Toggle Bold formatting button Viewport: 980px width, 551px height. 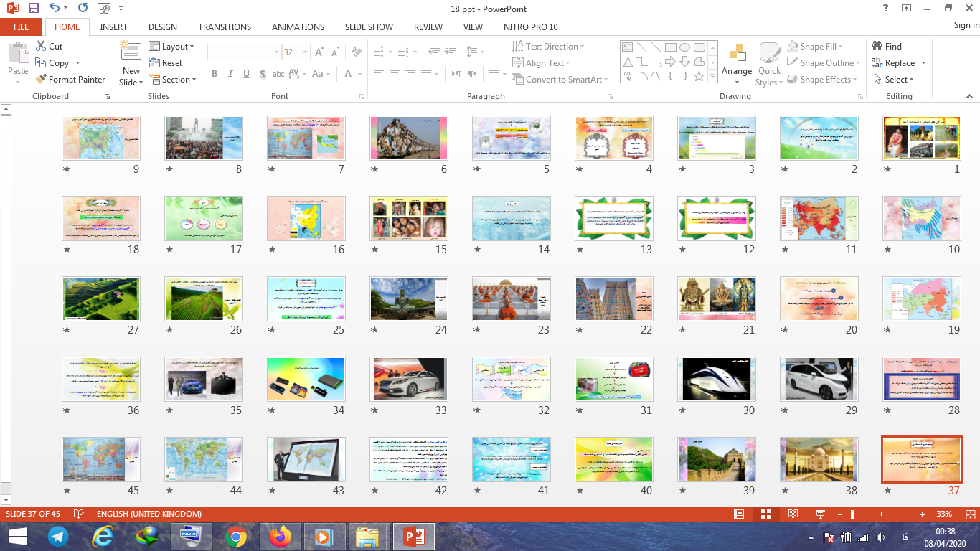tap(215, 74)
